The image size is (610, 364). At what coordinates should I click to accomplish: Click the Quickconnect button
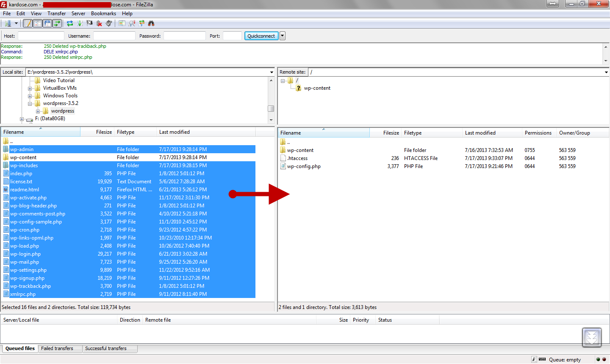(x=261, y=36)
